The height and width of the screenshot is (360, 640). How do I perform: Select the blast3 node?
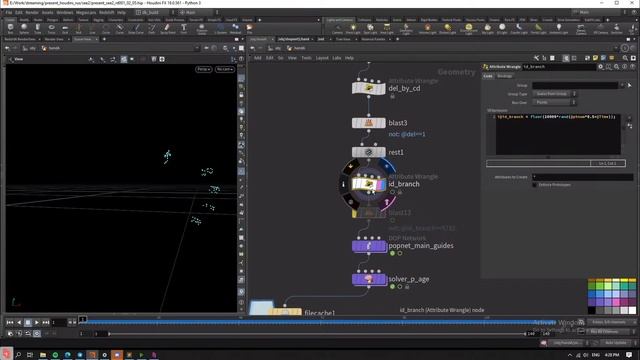pos(369,122)
